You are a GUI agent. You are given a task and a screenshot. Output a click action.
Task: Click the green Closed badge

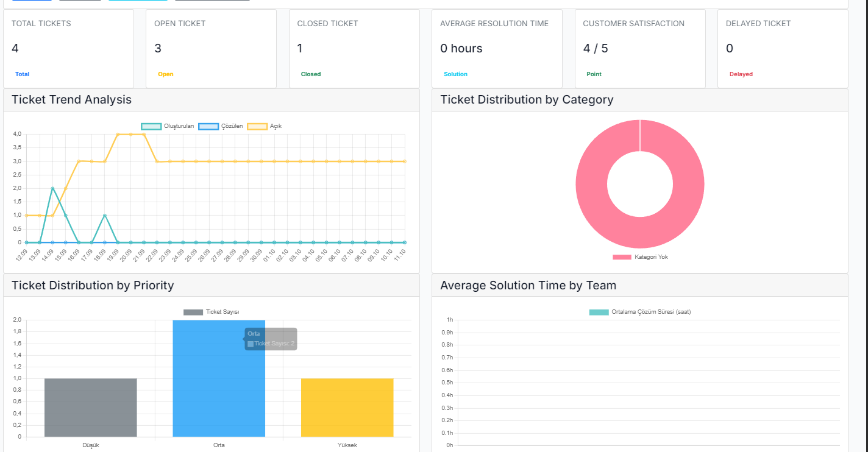pyautogui.click(x=310, y=74)
